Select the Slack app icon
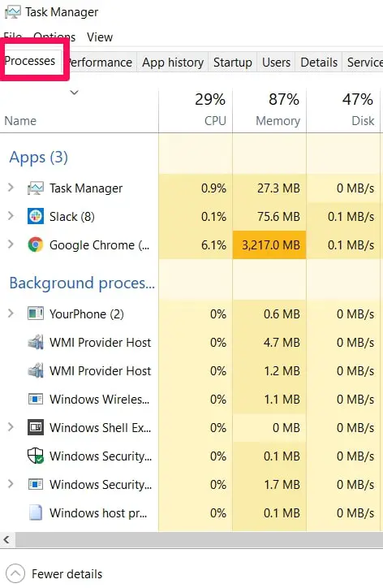383x588 pixels. [x=36, y=216]
